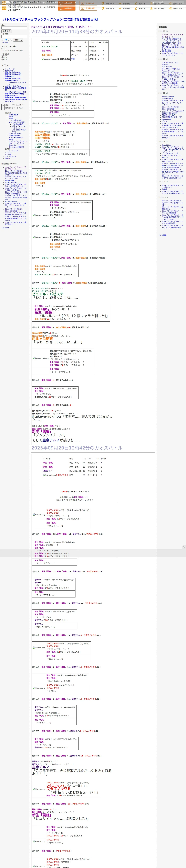Expand the 関連資料集-バトロイ以外 plus box

3,109
